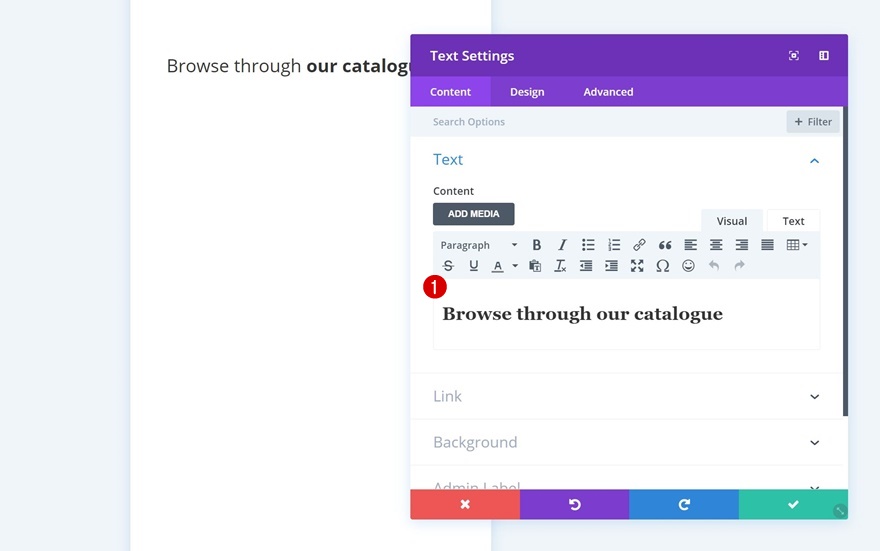Click the insert link icon
The width and height of the screenshot is (880, 551).
pos(639,245)
